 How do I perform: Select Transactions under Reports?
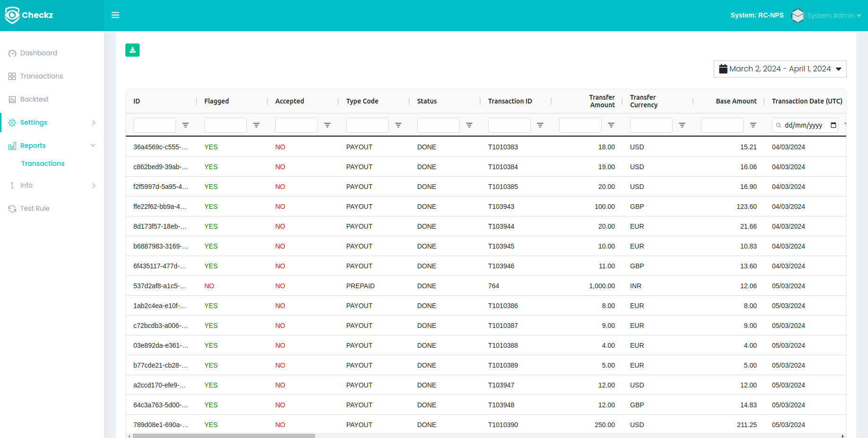43,163
